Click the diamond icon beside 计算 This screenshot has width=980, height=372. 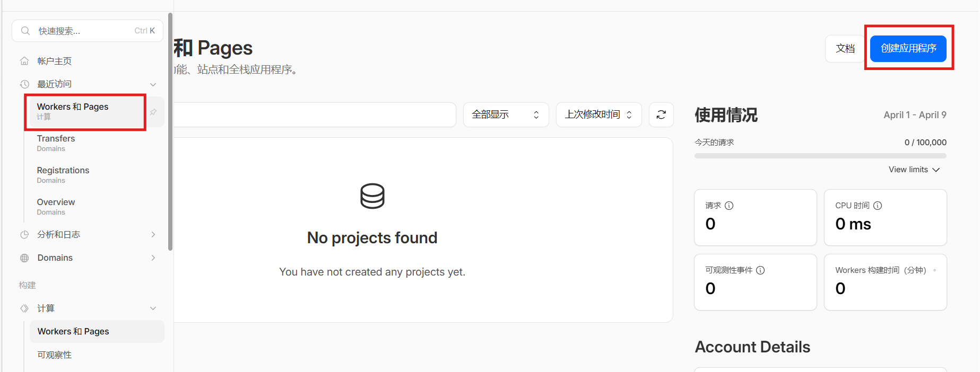click(x=24, y=308)
